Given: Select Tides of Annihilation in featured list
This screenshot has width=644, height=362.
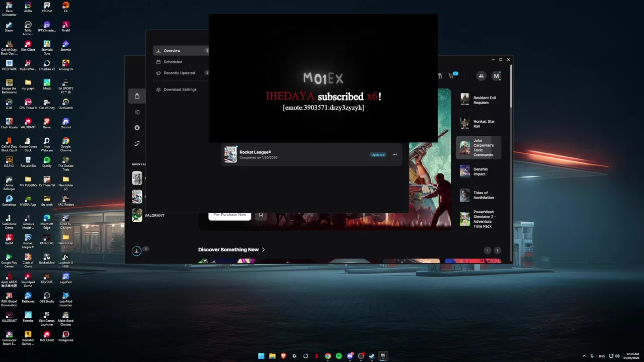Looking at the screenshot, I should 478,195.
